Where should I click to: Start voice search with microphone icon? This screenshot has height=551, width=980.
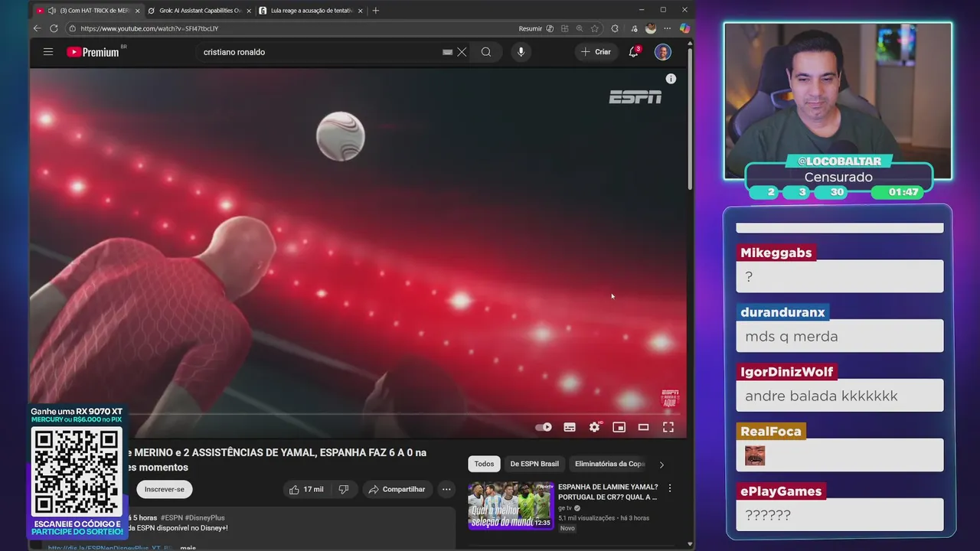pyautogui.click(x=521, y=52)
